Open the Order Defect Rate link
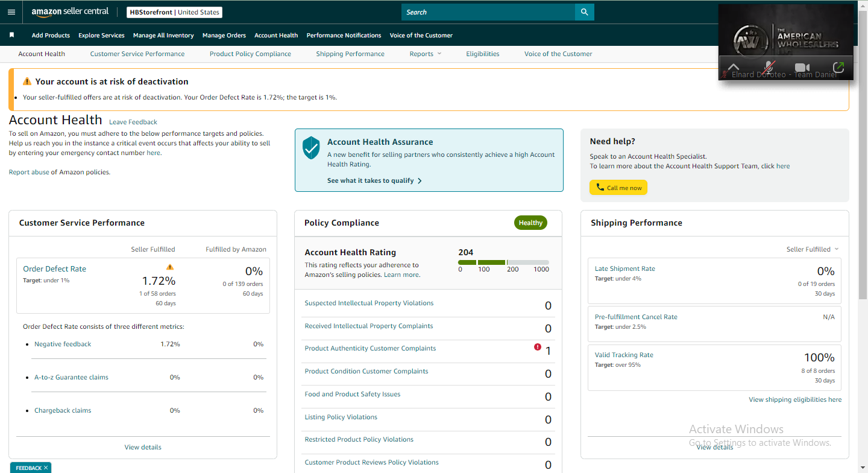The image size is (868, 473). 55,269
